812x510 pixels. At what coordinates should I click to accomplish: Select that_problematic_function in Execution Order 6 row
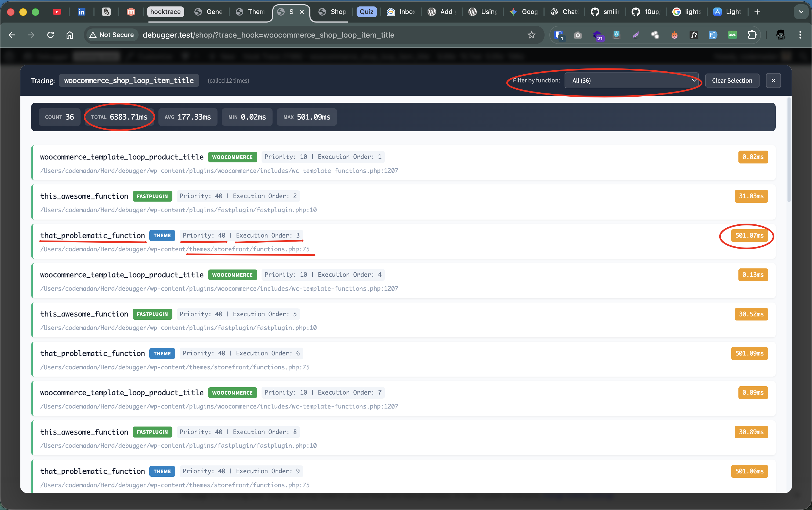coord(92,353)
